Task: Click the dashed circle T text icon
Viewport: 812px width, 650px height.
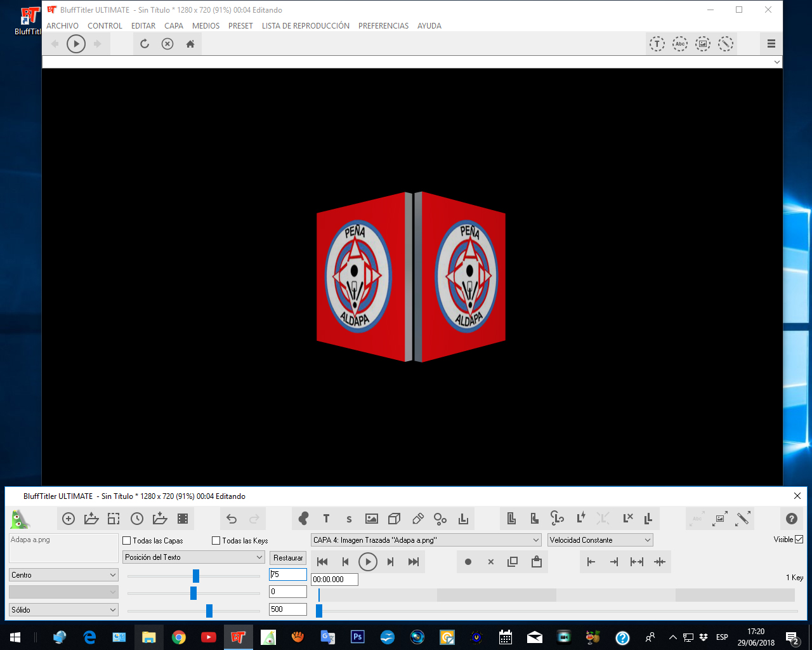Action: (657, 44)
